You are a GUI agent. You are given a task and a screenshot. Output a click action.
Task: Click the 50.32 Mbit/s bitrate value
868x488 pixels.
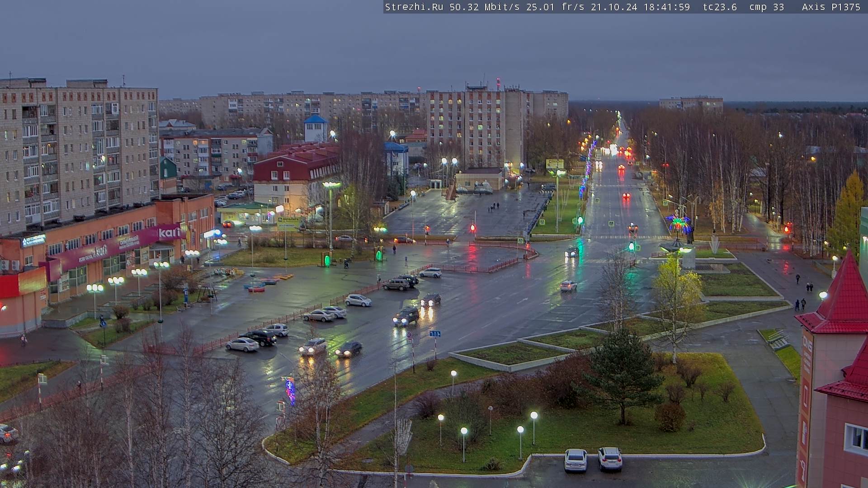(x=485, y=7)
